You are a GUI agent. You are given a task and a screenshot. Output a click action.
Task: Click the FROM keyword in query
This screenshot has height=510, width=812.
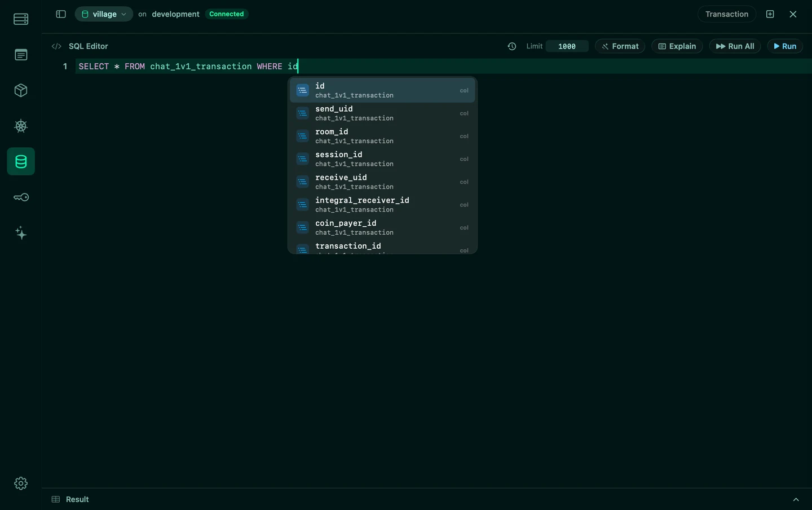pos(135,67)
